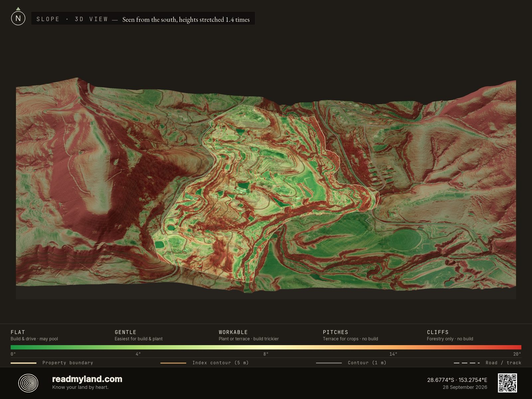Click the "Know your land by heart." tagline
The image size is (532, 399).
(80, 387)
